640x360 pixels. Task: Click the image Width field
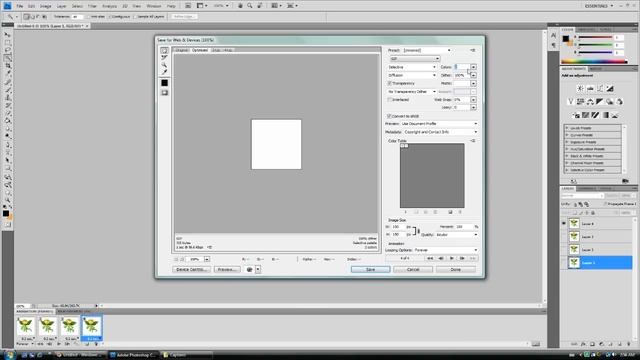tap(398, 227)
